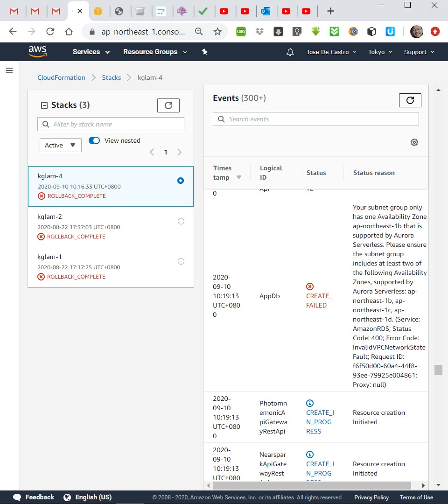
Task: Open the green download arrow extension
Action: tap(315, 31)
